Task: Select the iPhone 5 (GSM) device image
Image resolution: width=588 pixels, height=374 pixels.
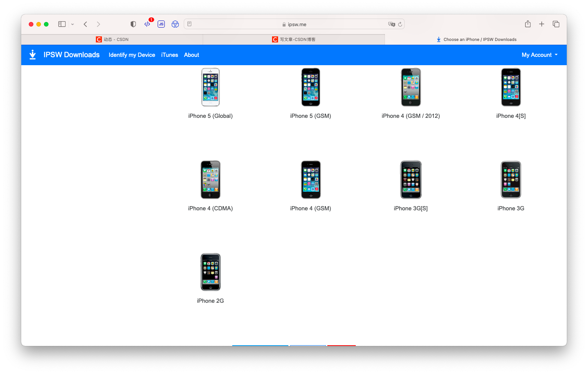Action: (x=311, y=87)
